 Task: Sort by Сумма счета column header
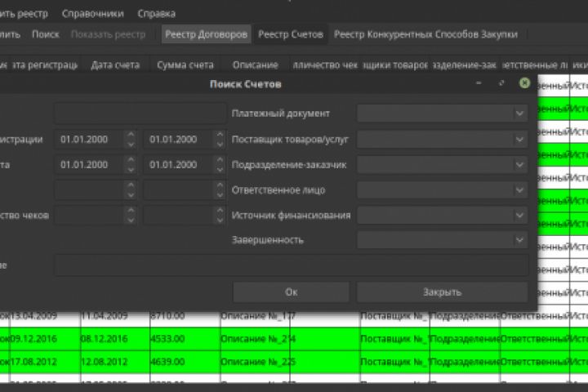coord(185,65)
